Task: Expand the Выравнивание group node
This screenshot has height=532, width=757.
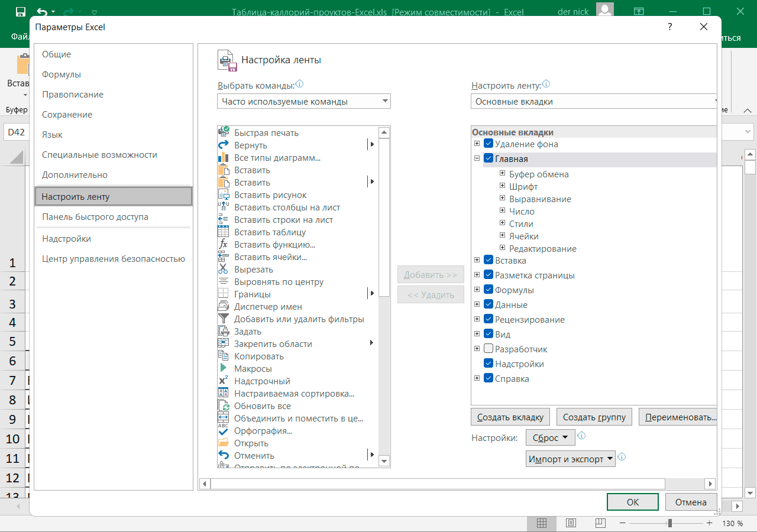Action: [x=503, y=199]
